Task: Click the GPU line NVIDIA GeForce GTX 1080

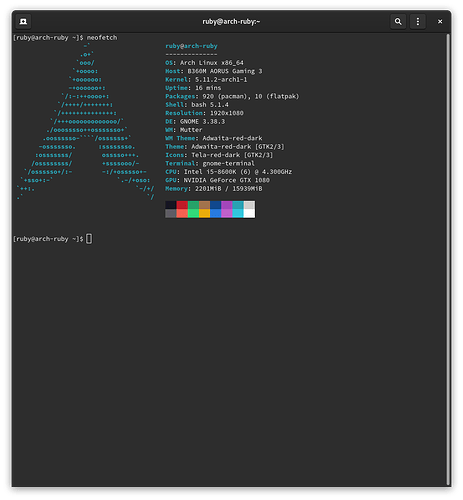Action: (x=217, y=180)
